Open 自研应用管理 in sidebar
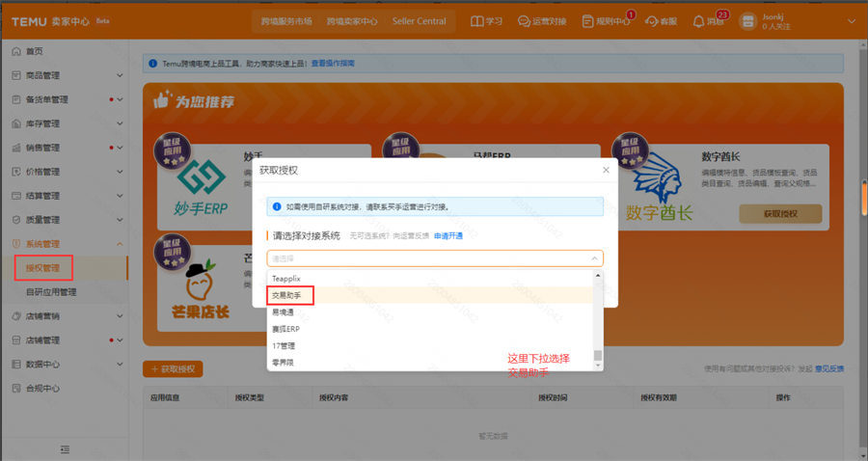868x461 pixels. click(x=51, y=292)
